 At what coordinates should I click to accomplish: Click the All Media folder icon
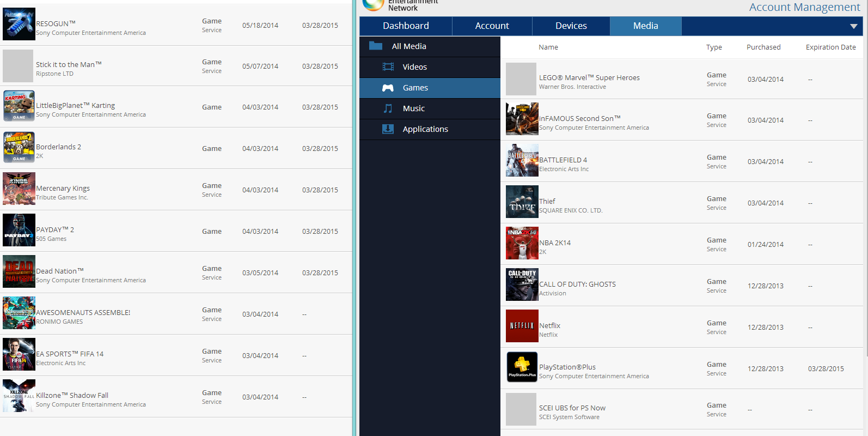coord(376,46)
